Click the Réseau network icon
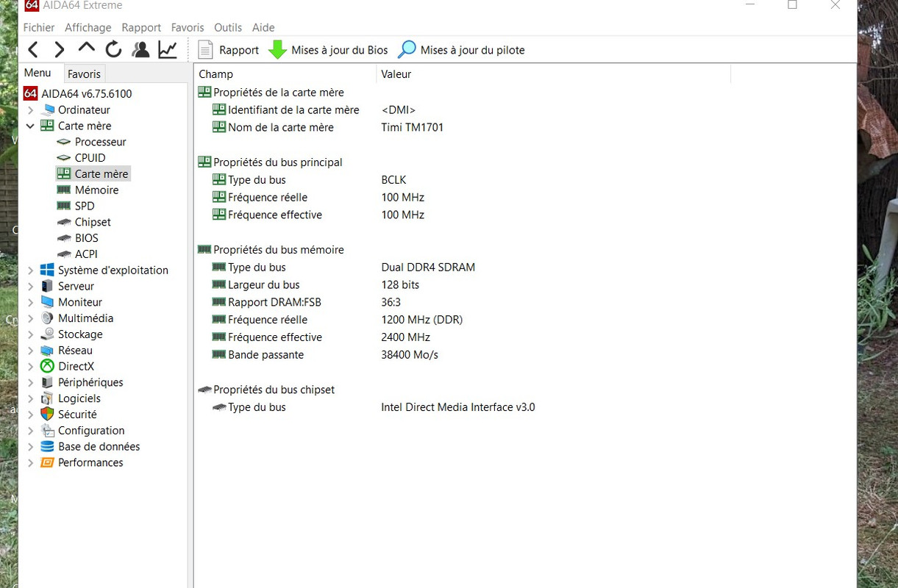 point(48,351)
